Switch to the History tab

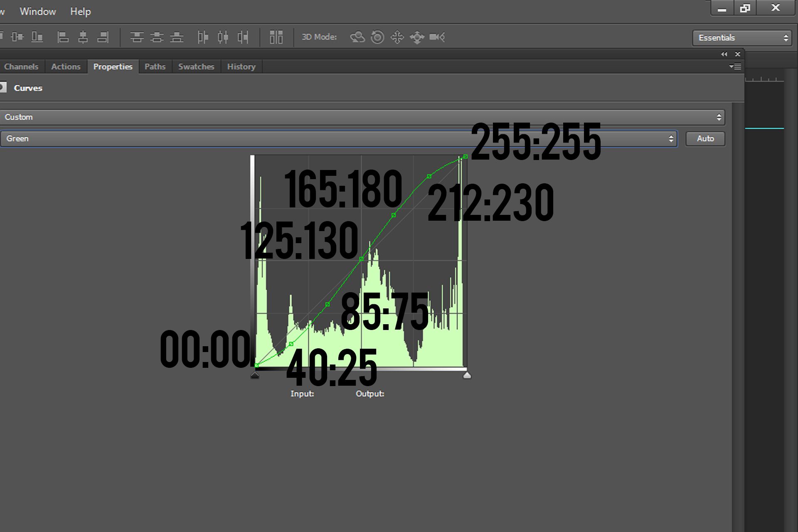241,67
